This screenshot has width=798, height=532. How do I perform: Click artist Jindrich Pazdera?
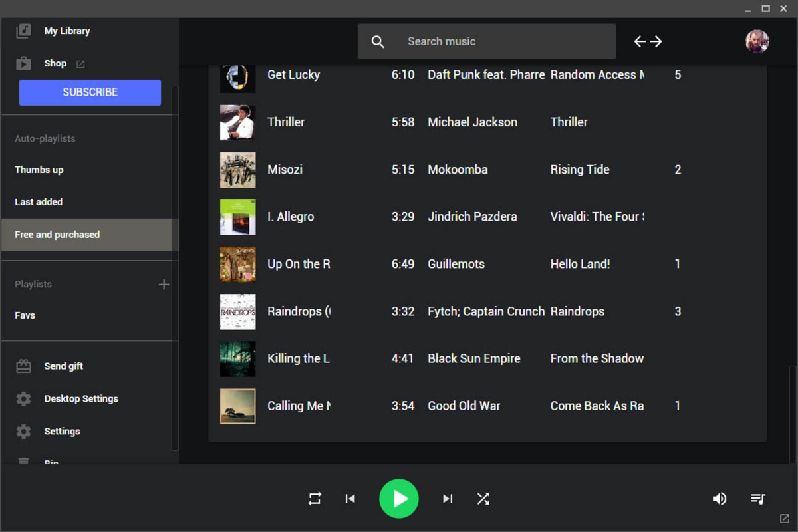point(472,217)
